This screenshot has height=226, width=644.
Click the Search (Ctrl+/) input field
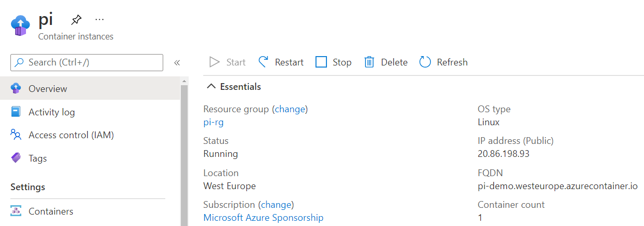87,63
